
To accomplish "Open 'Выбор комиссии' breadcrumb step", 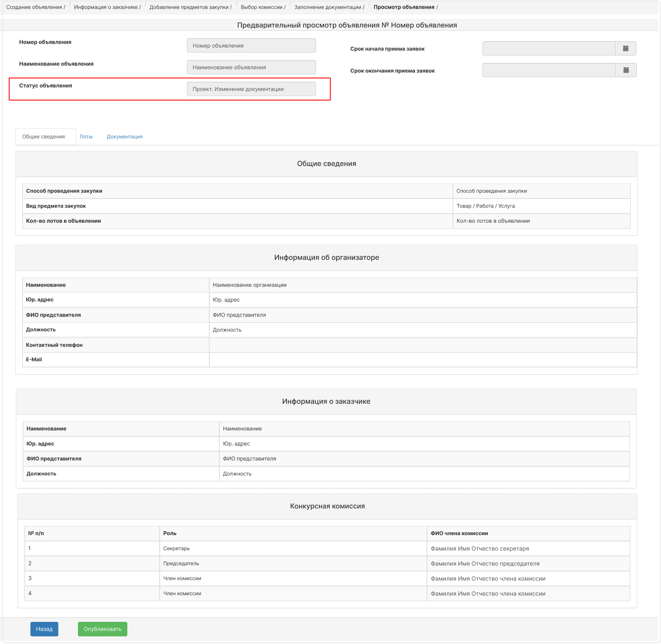I will (x=261, y=7).
